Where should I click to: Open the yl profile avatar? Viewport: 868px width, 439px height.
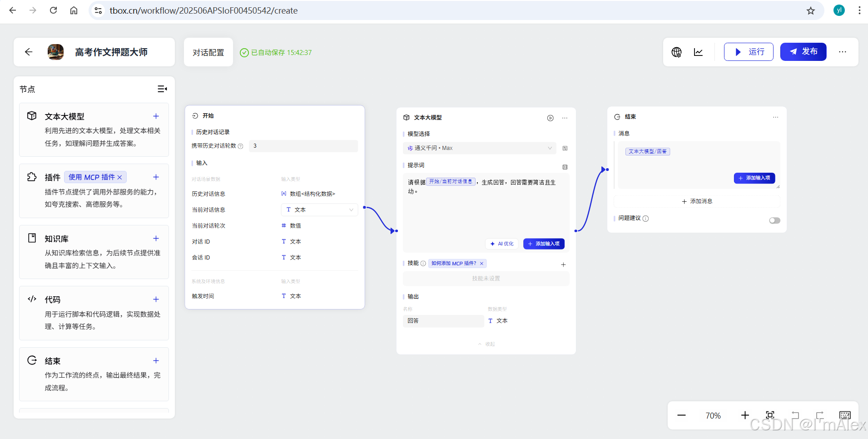[x=839, y=10]
